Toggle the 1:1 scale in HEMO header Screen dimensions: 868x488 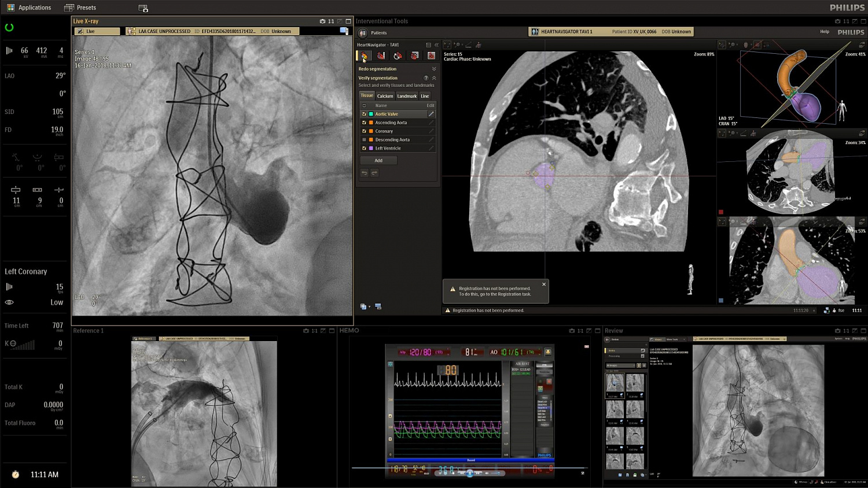pos(580,331)
